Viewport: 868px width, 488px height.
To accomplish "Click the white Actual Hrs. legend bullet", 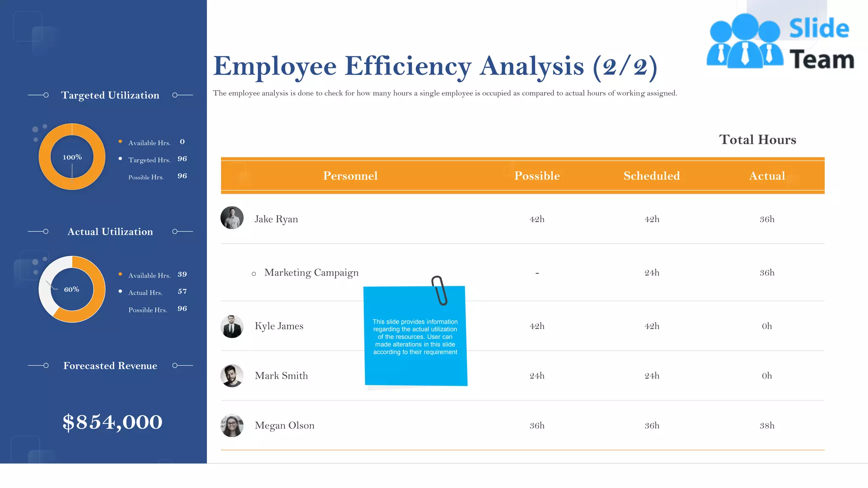I will pyautogui.click(x=120, y=291).
